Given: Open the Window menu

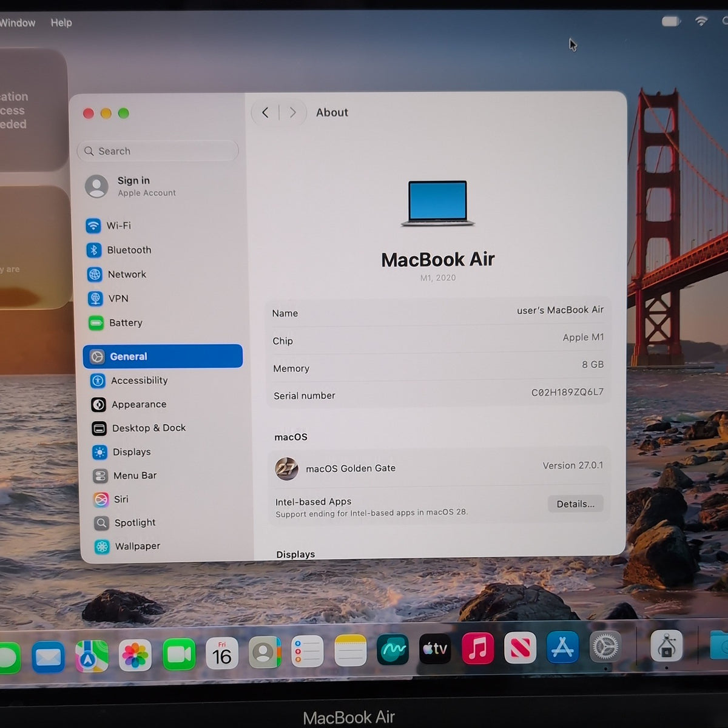Looking at the screenshot, I should pyautogui.click(x=17, y=22).
